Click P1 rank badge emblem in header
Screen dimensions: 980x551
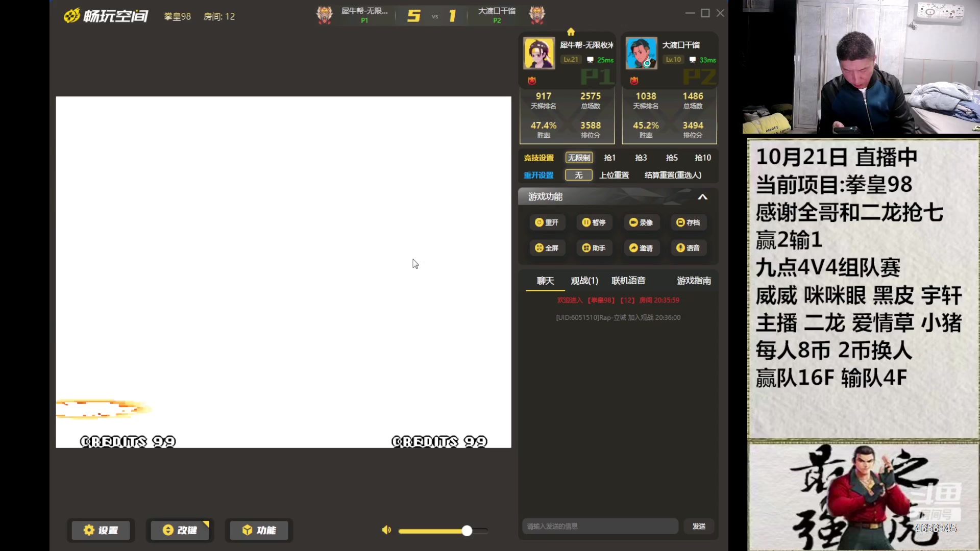(x=325, y=15)
